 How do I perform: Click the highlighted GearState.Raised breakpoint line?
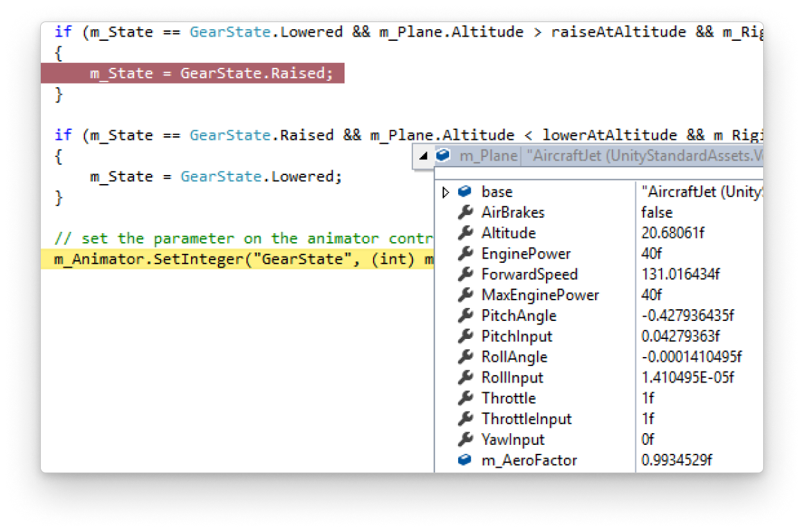coord(211,73)
